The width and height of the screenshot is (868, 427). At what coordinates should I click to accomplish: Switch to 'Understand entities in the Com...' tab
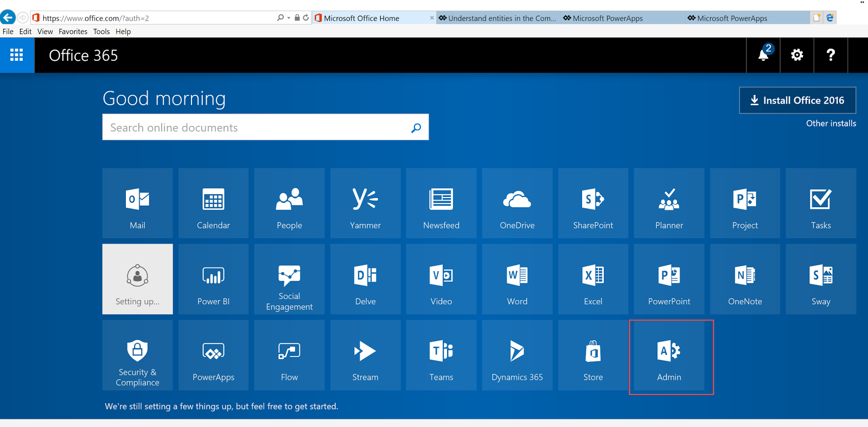click(498, 18)
